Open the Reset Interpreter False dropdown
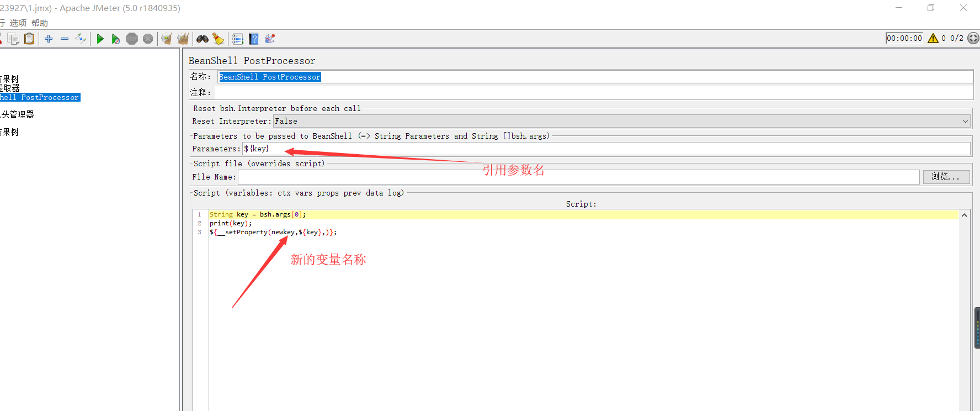The image size is (980, 411). 622,121
